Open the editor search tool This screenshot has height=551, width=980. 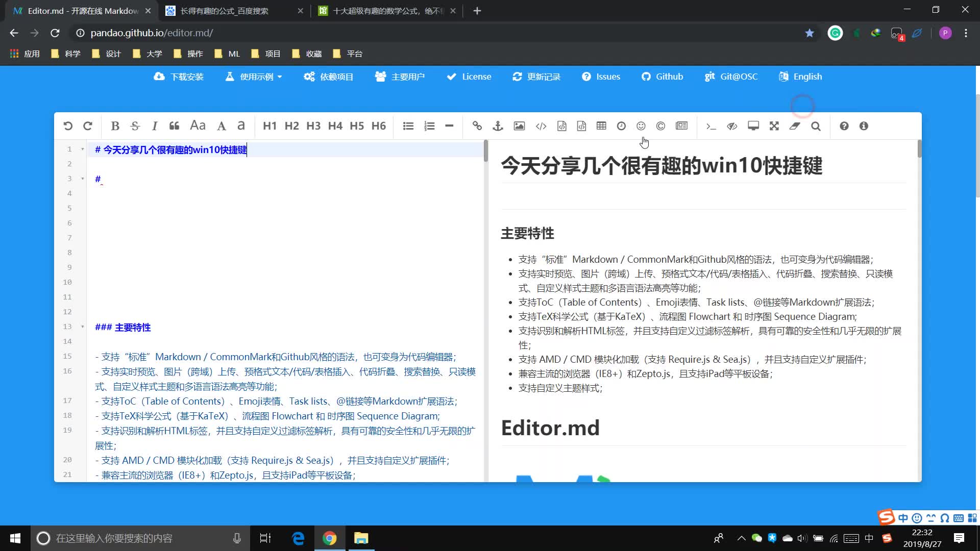tap(816, 126)
